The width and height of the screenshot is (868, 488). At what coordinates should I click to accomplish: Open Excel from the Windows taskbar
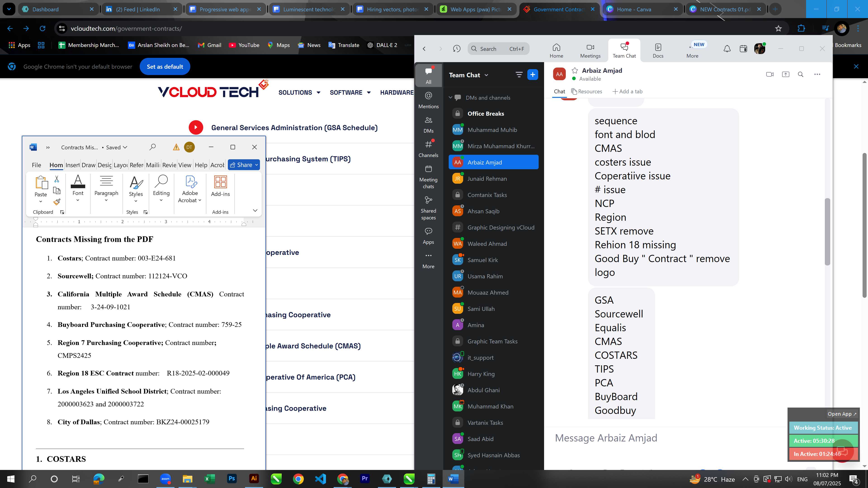[210, 479]
